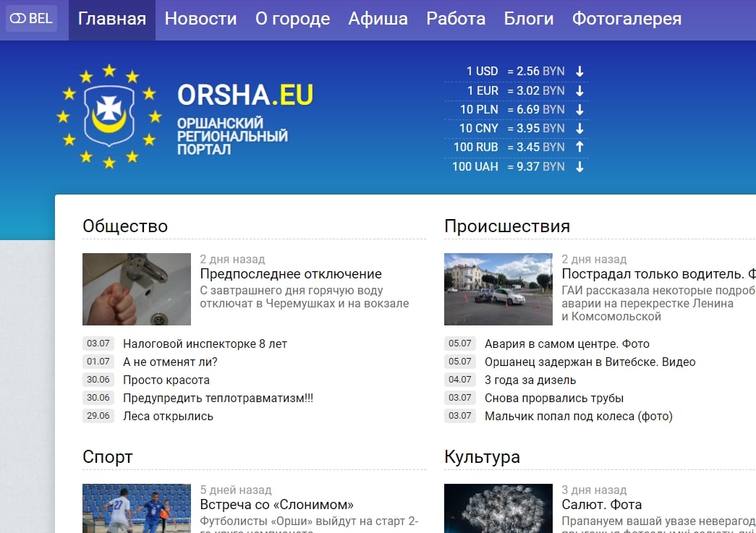Click the 1 USD = 2.56 BYN rate
The width and height of the screenshot is (756, 533).
point(515,72)
